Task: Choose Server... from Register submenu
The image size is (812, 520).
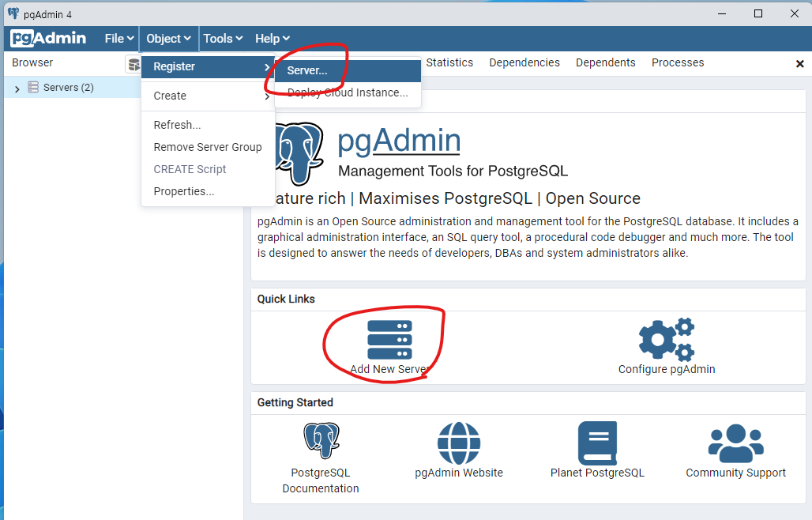Action: point(348,70)
